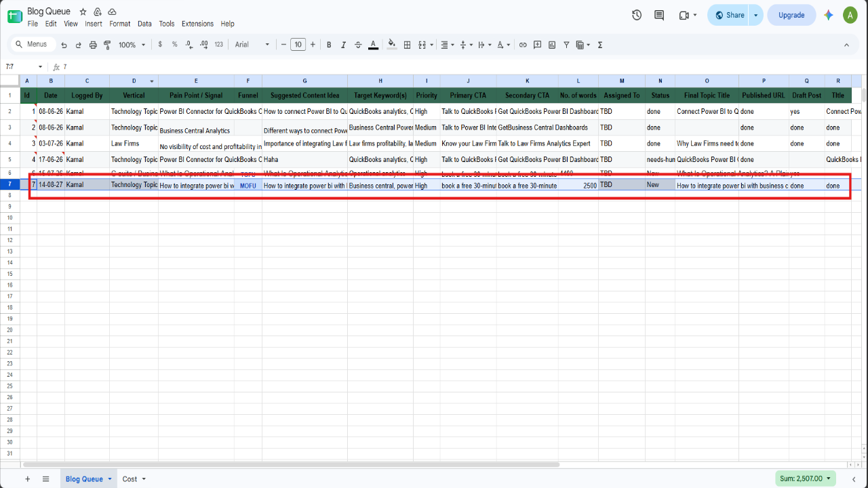This screenshot has width=868, height=488.
Task: Star the Blog Queue document
Action: tap(83, 12)
